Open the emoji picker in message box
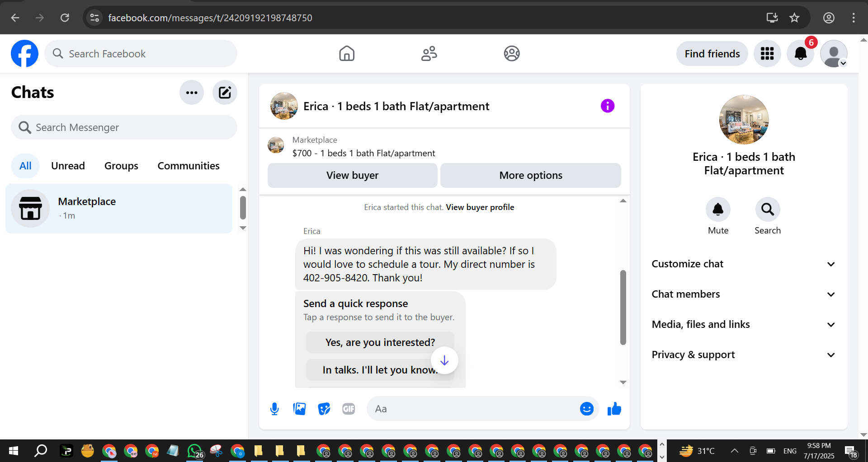Viewport: 868px width, 462px height. pyautogui.click(x=587, y=409)
